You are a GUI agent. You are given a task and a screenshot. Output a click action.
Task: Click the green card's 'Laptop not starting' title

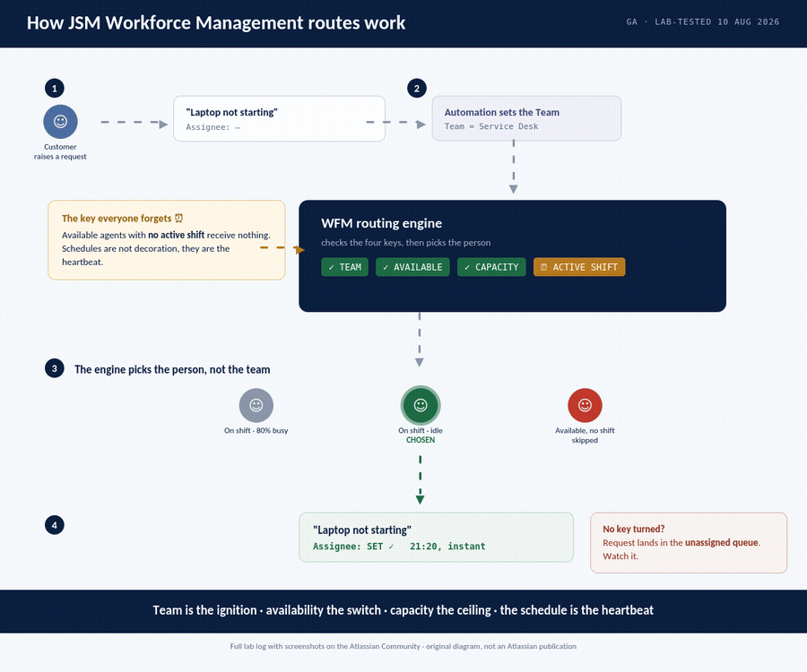[362, 530]
